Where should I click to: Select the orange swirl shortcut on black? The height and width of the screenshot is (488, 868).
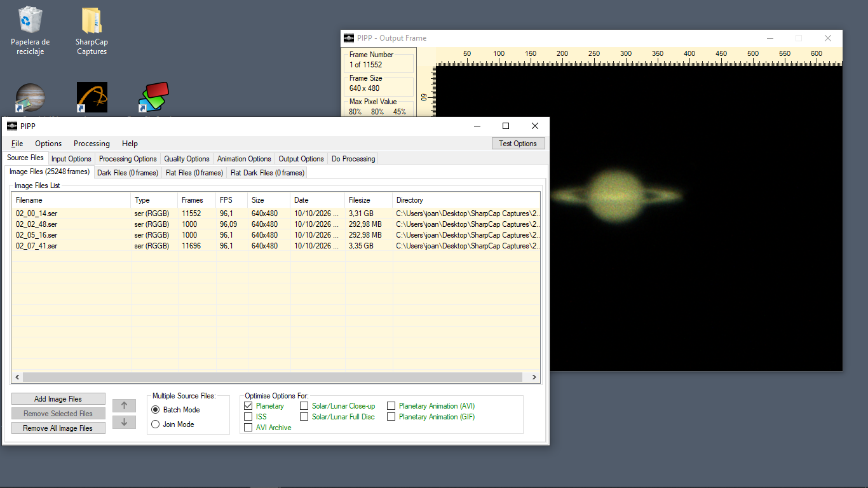pos(92,98)
